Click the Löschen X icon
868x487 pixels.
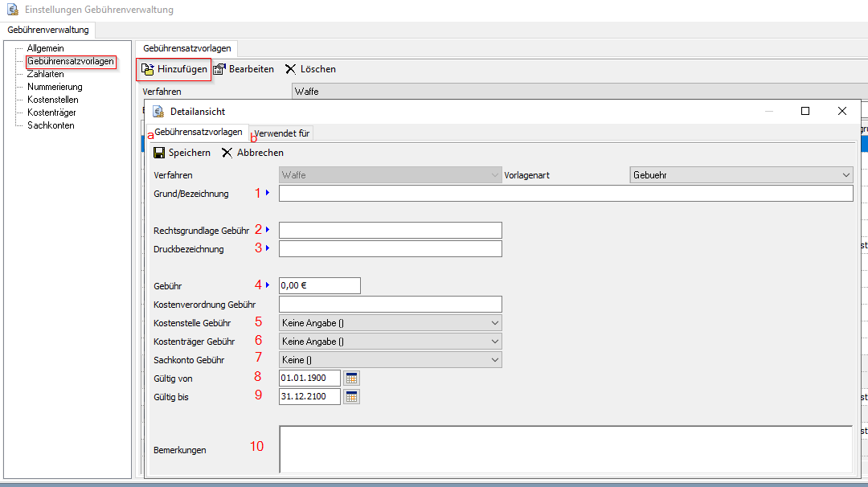291,70
